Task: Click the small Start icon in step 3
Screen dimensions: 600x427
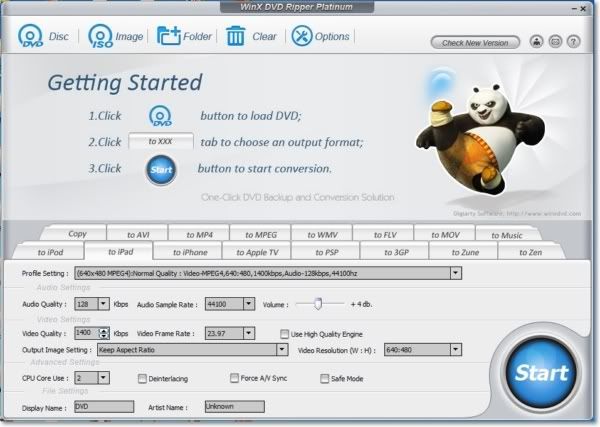Action: click(x=161, y=169)
